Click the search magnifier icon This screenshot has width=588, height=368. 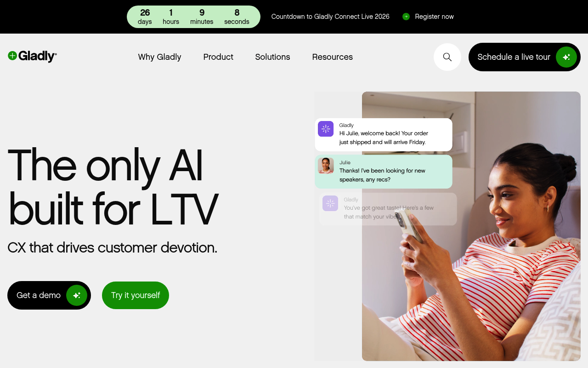pyautogui.click(x=447, y=57)
